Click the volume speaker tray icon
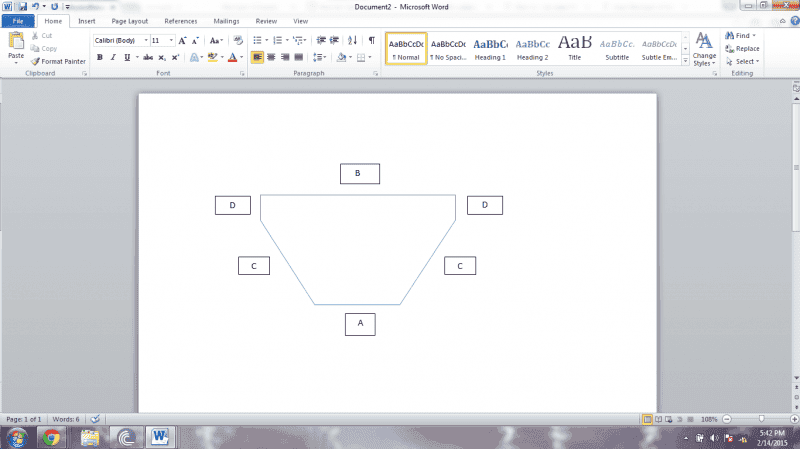 click(714, 438)
